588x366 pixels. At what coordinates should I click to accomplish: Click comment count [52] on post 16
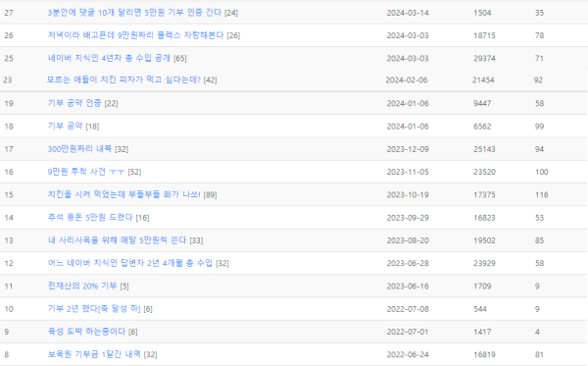[x=134, y=172]
